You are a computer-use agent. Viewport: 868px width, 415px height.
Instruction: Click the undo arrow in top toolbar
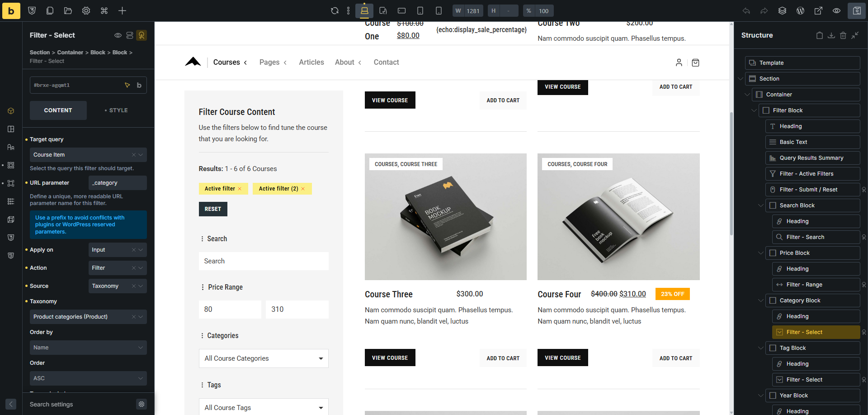[x=746, y=11]
